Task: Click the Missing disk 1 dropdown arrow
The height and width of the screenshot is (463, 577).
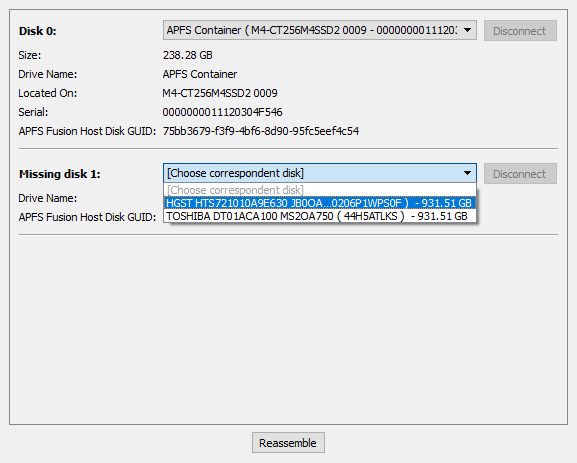Action: [467, 173]
